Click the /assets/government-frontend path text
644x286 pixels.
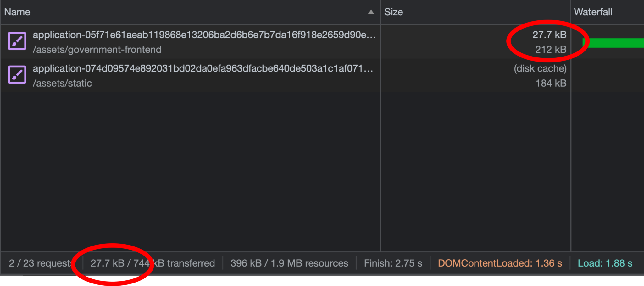click(97, 50)
